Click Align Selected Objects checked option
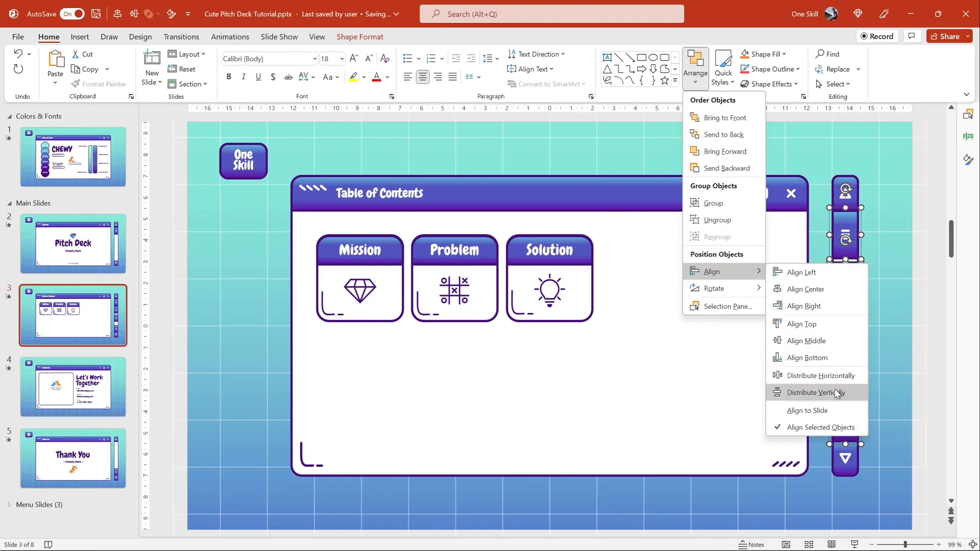 (817, 428)
